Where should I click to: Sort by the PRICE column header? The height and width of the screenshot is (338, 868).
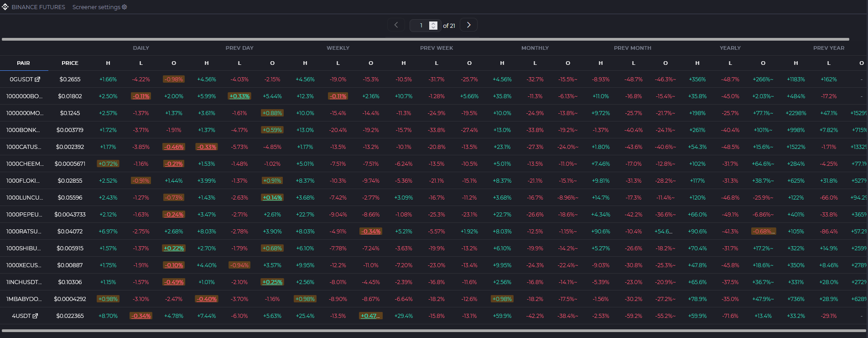coord(70,63)
